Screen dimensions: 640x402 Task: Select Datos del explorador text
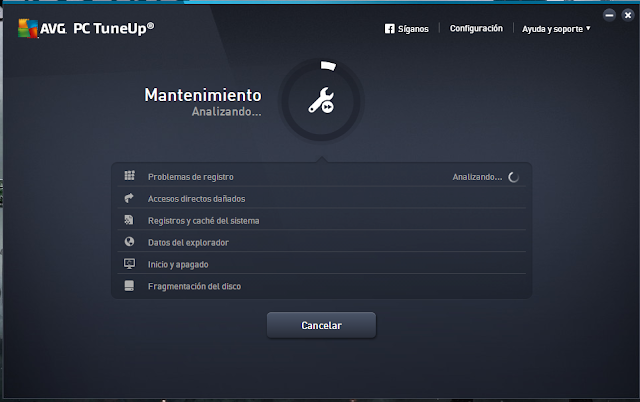point(188,242)
